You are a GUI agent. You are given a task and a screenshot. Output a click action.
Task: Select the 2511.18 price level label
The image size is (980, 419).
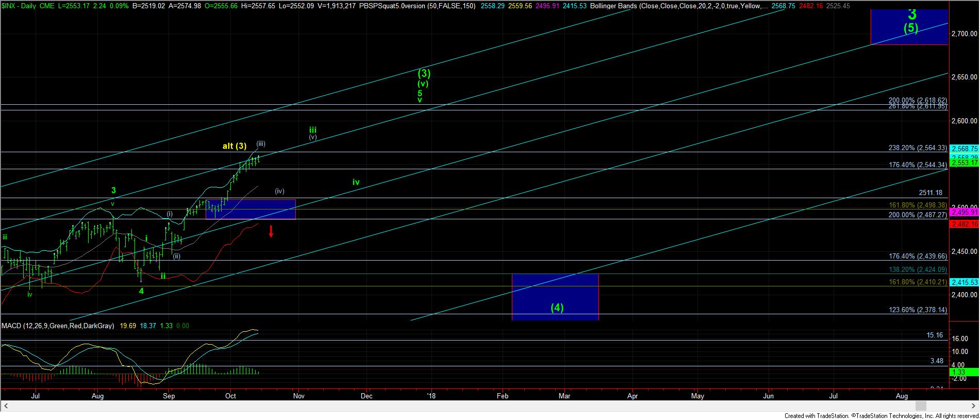(x=930, y=192)
